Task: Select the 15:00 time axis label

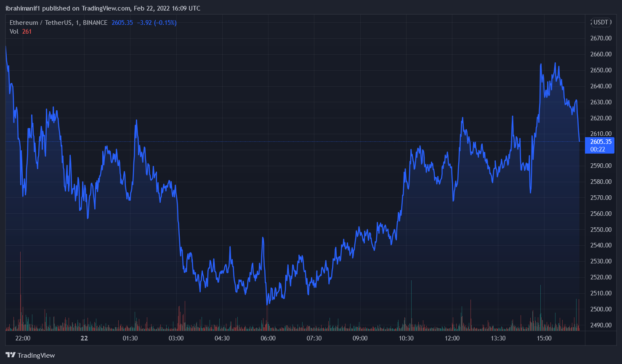Action: point(544,338)
